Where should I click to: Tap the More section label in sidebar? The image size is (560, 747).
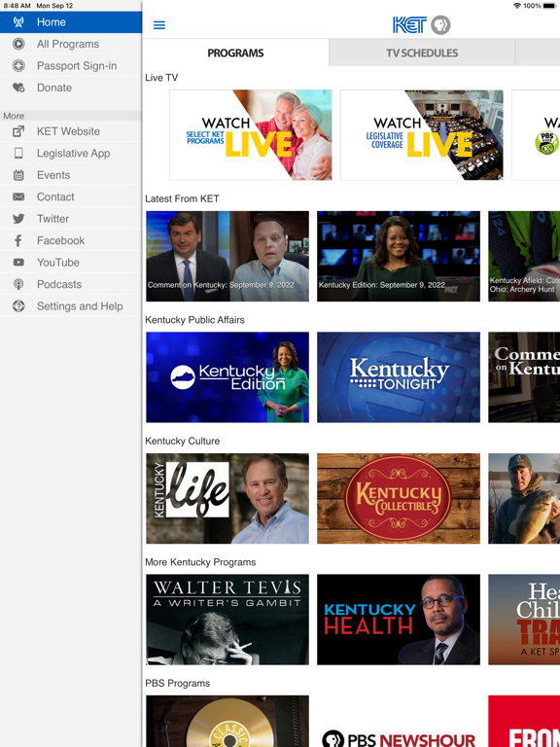(14, 116)
